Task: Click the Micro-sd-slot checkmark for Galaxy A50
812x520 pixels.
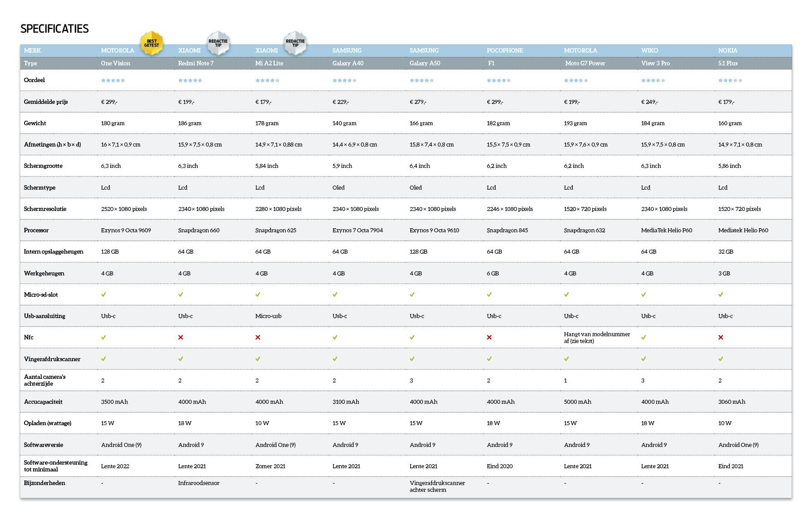Action: (412, 294)
